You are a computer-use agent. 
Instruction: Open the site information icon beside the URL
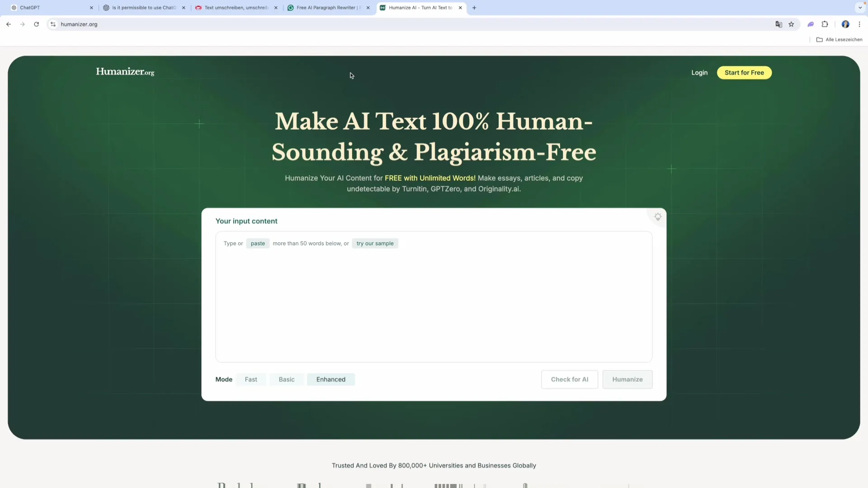click(x=53, y=24)
